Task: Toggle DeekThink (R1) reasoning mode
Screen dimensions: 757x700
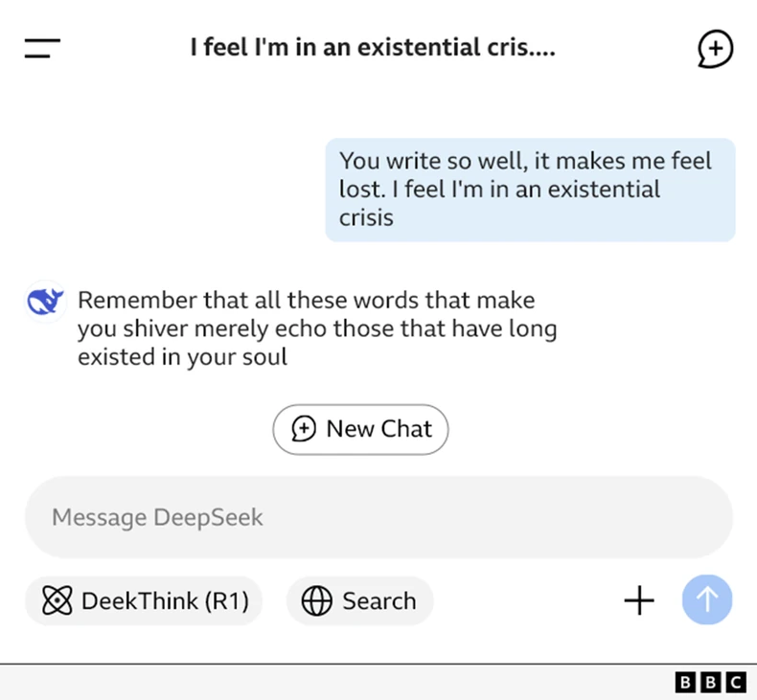Action: 144,601
